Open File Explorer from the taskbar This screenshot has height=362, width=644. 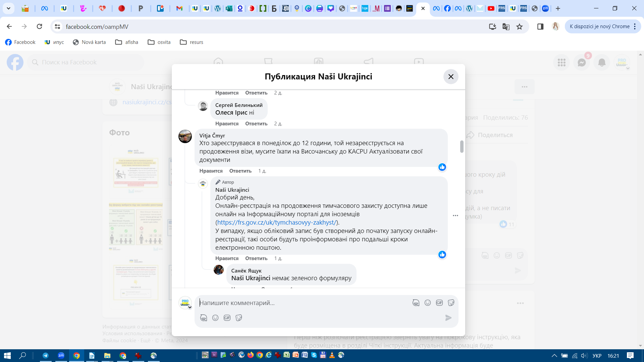pyautogui.click(x=107, y=356)
